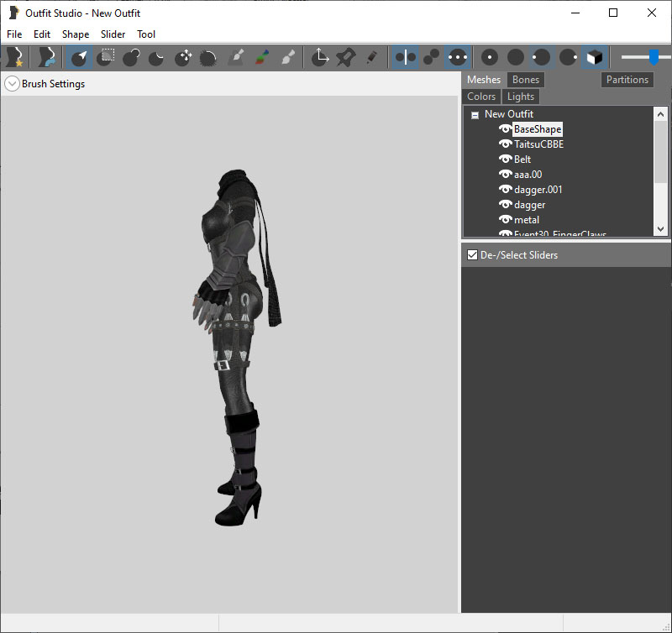672x633 pixels.
Task: Choose the Mask brush tool
Action: pyautogui.click(x=105, y=57)
